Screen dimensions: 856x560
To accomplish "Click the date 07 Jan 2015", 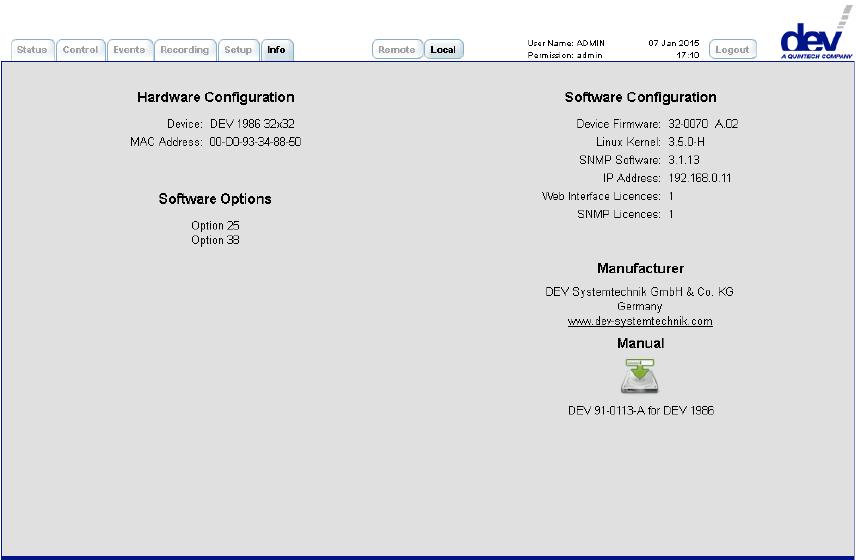I will tap(674, 43).
